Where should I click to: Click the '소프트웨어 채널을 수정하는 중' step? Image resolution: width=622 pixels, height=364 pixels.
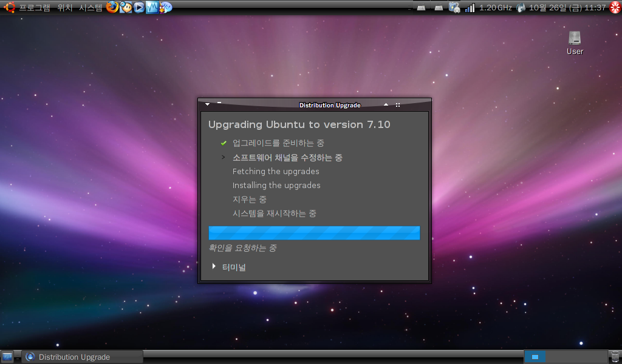[x=287, y=158]
